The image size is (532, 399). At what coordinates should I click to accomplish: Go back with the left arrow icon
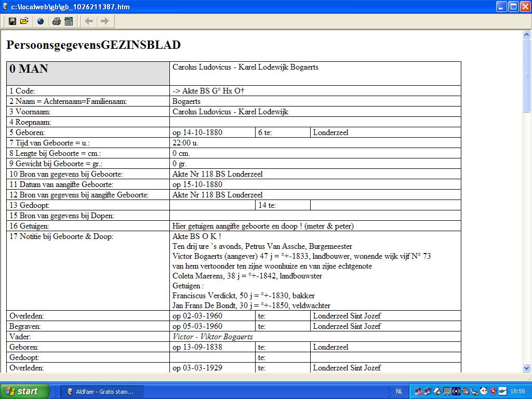[89, 21]
